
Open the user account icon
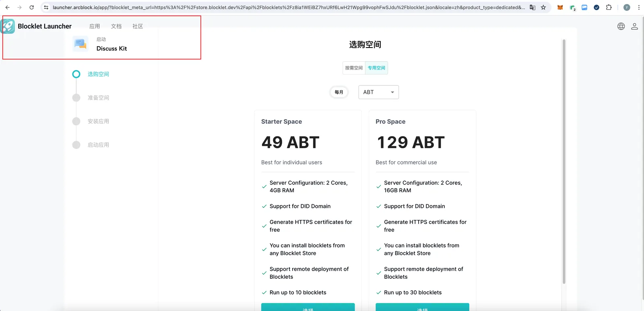coord(634,26)
